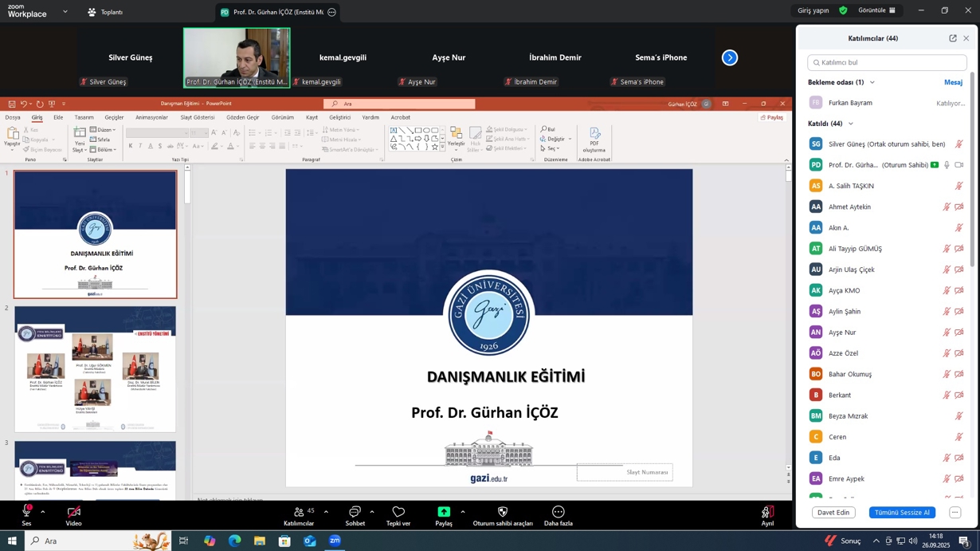
Task: Click the Ayrıl leave meeting icon
Action: [x=767, y=513]
